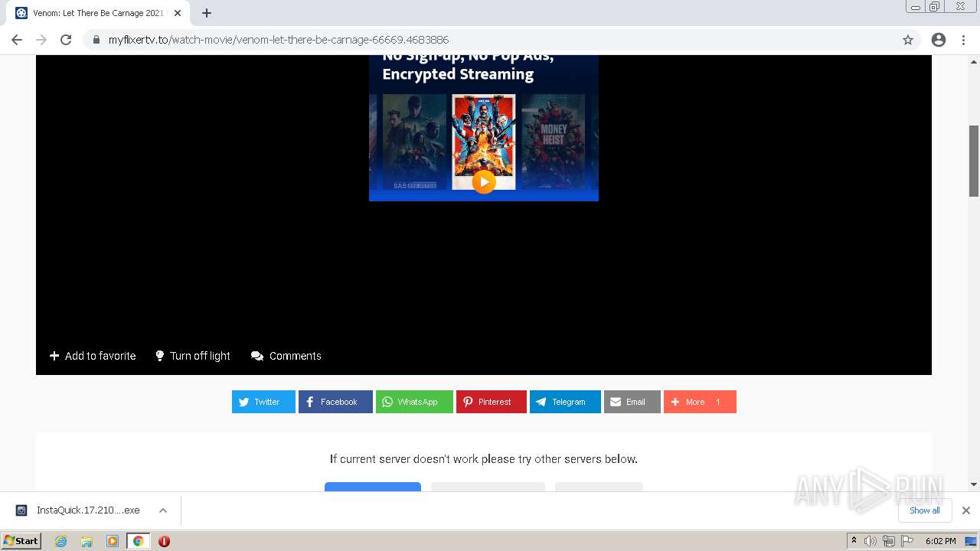
Task: Play the ad video with the orange play button
Action: (x=484, y=181)
